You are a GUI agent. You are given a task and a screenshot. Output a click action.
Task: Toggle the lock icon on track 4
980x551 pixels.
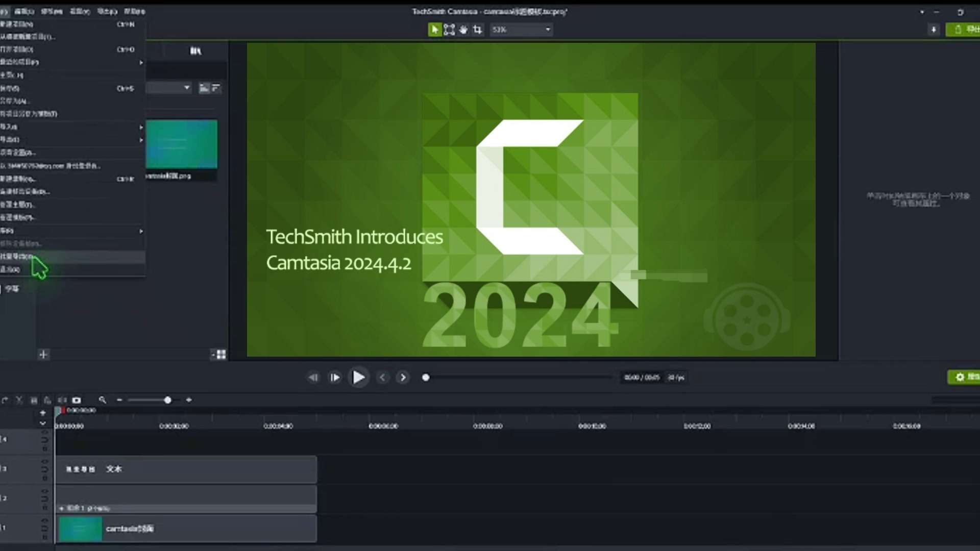[44, 448]
